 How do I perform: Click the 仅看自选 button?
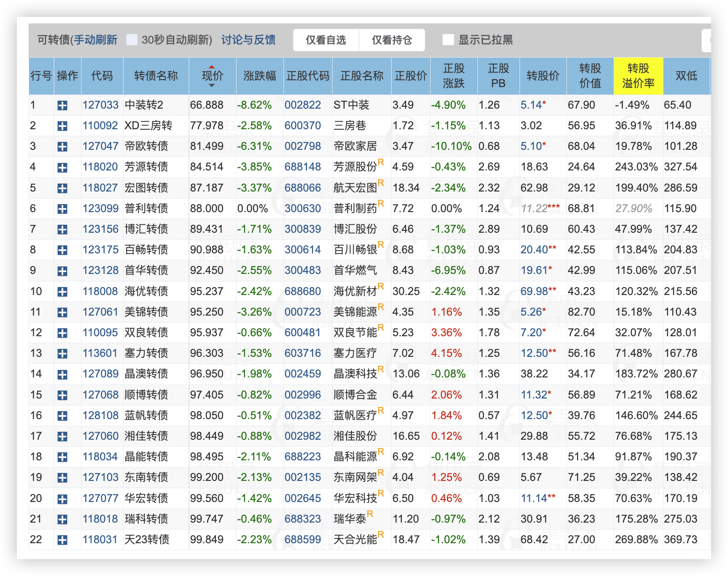(326, 40)
